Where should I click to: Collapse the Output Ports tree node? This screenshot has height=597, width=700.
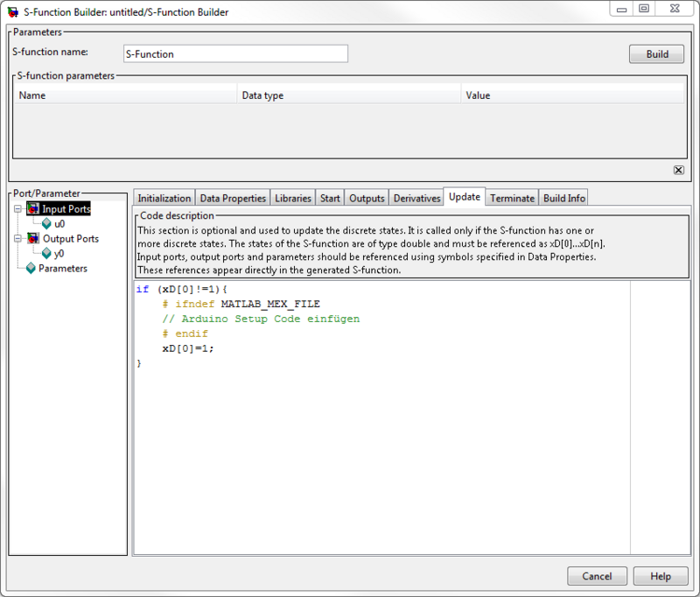(17, 238)
